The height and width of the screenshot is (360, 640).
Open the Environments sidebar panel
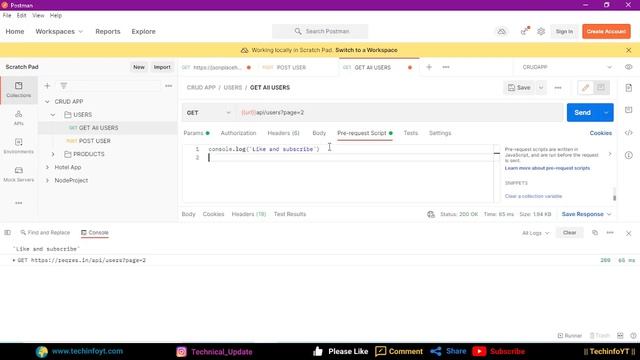coord(19,146)
